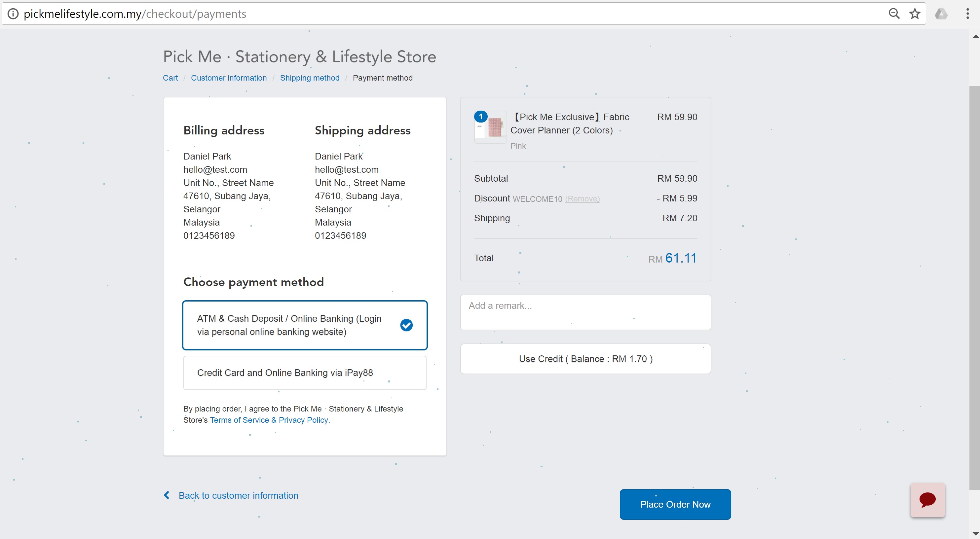Click the Subtotal RM 59.90 value
This screenshot has width=980, height=539.
coord(677,178)
